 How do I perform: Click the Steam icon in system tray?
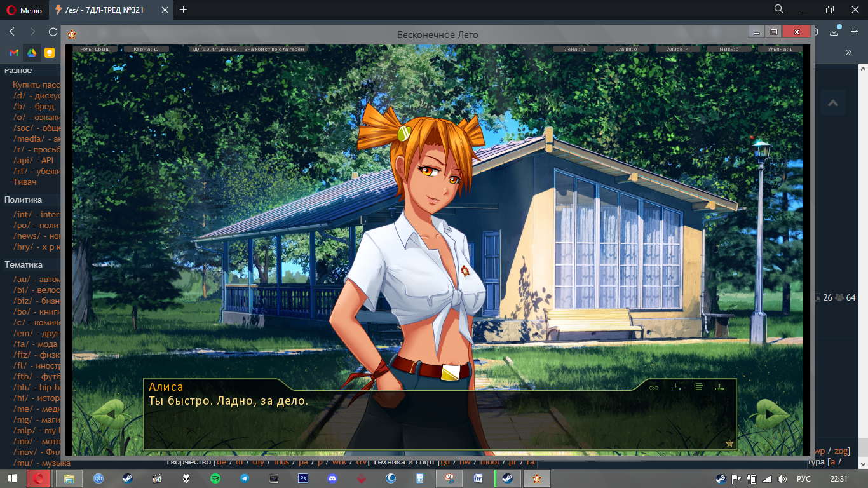pyautogui.click(x=721, y=478)
